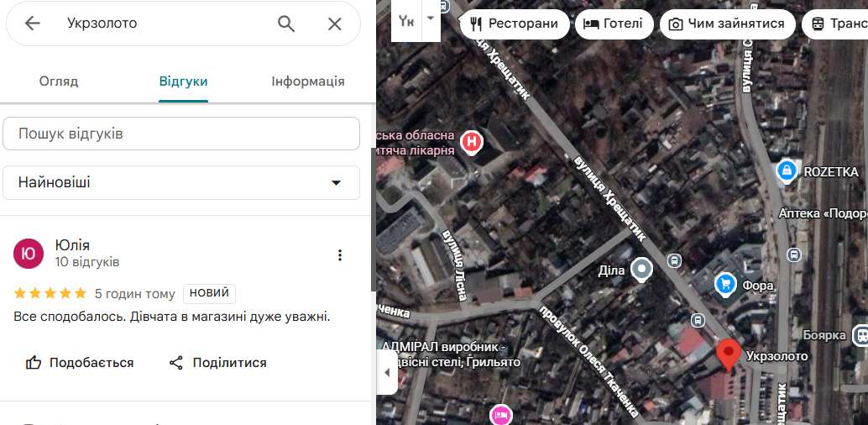Click the Укрзолото map label
This screenshot has height=425, width=868.
tap(776, 356)
